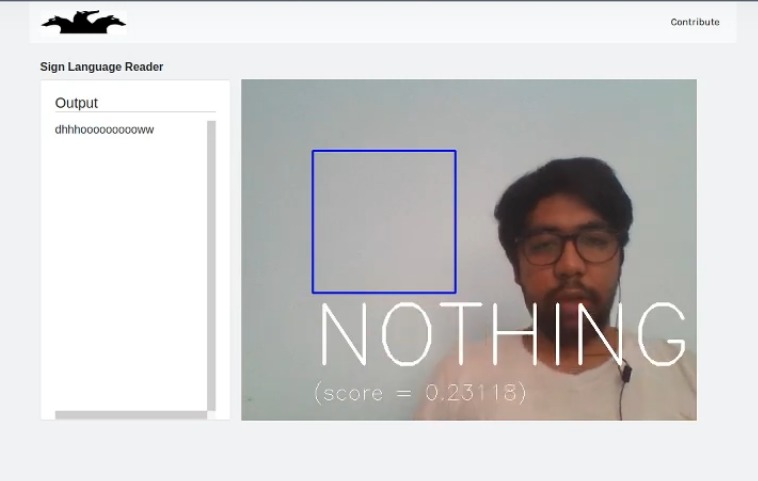Screen dimensions: 758x481
Task: Click inside the blue hand detection box
Action: [x=384, y=222]
